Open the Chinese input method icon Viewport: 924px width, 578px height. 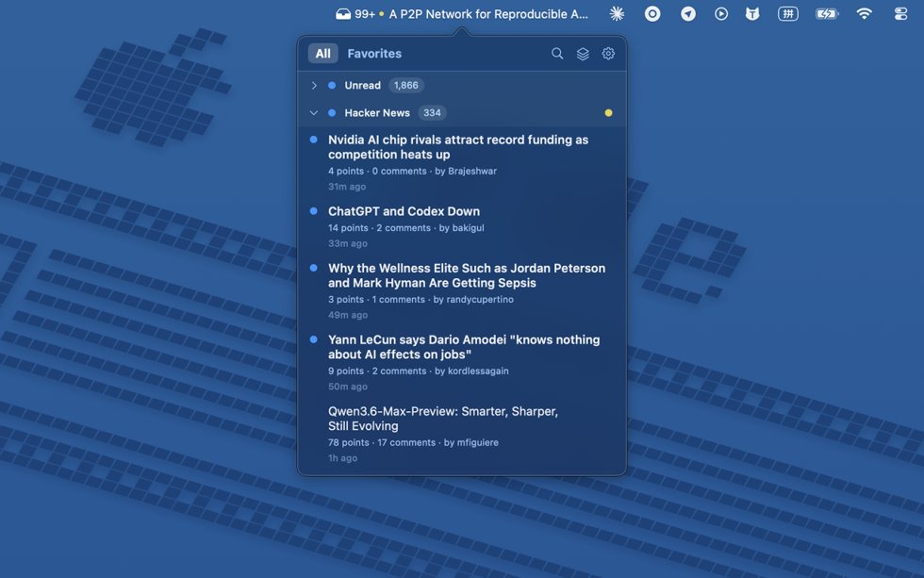click(788, 14)
